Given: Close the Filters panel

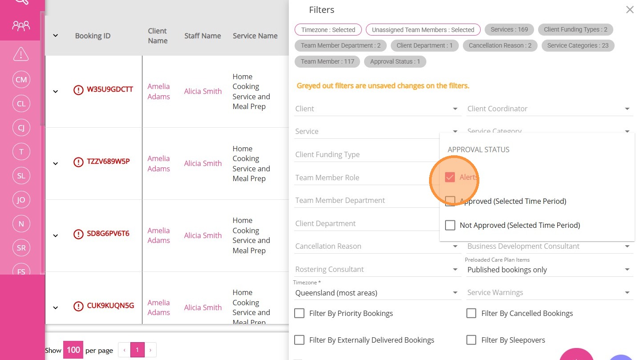Looking at the screenshot, I should point(629,10).
